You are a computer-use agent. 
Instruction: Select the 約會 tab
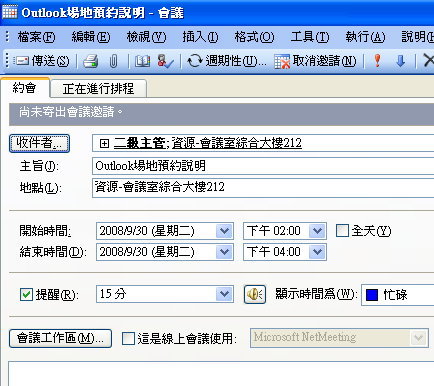click(25, 88)
